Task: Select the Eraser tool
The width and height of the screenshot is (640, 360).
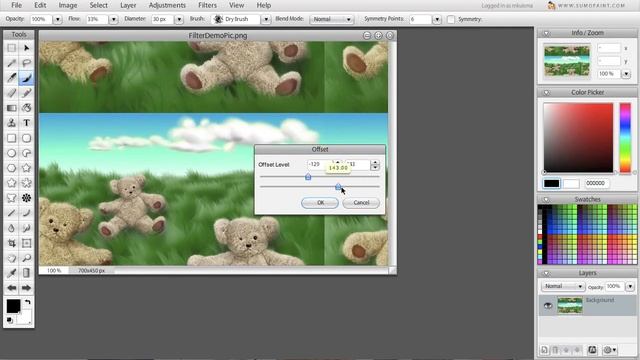Action: coord(11,93)
